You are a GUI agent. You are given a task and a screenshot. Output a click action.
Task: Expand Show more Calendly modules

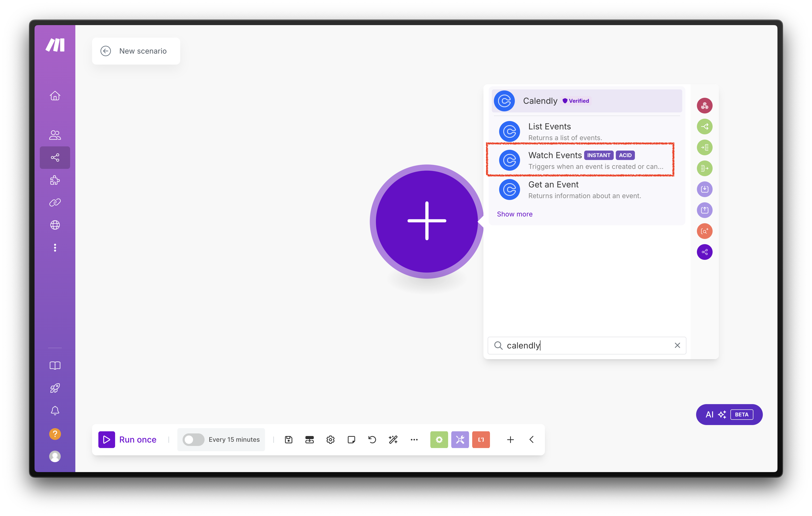(x=515, y=214)
